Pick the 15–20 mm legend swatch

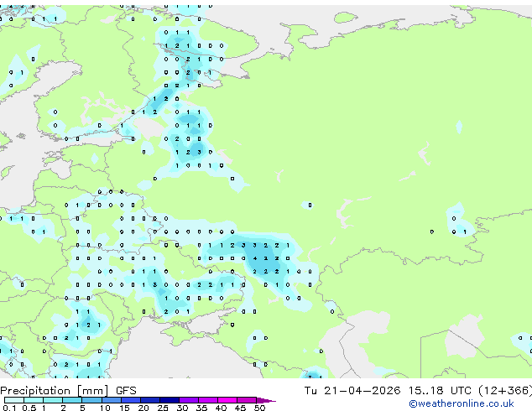(x=130, y=400)
